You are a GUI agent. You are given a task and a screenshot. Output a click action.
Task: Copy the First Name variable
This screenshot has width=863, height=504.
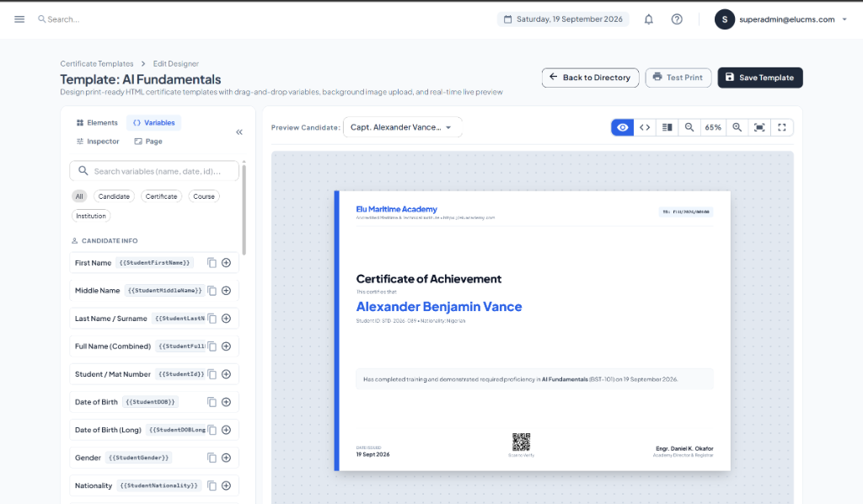(212, 263)
